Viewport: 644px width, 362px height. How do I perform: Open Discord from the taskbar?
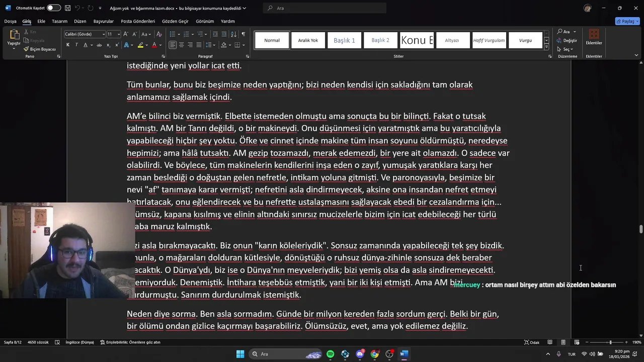tap(360, 354)
